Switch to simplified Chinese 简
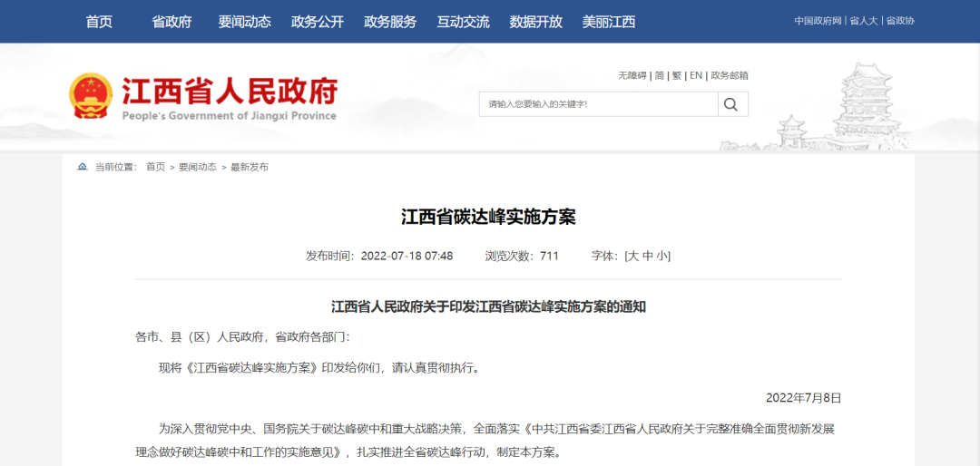The height and width of the screenshot is (466, 980). (660, 75)
